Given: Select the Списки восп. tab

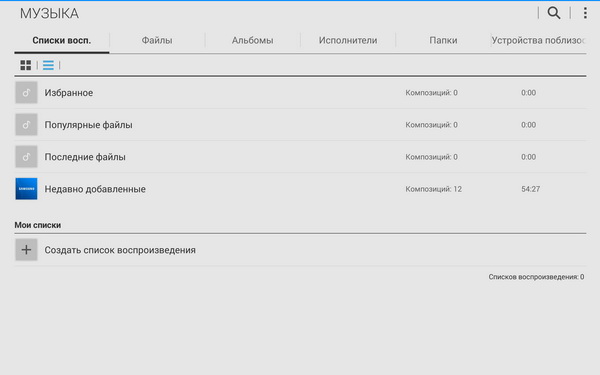Looking at the screenshot, I should 62,41.
